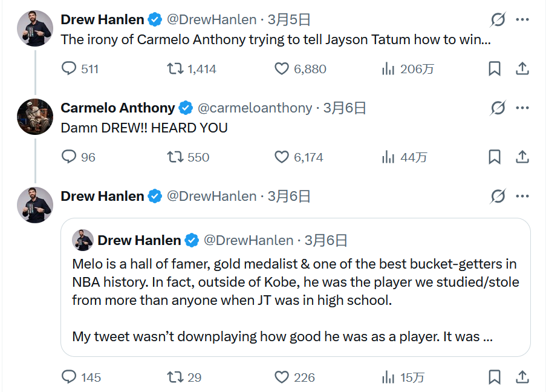Viewport: 546px width, 392px height.
Task: Bookmark Drew Hanlen's first tweet
Action: pos(495,69)
